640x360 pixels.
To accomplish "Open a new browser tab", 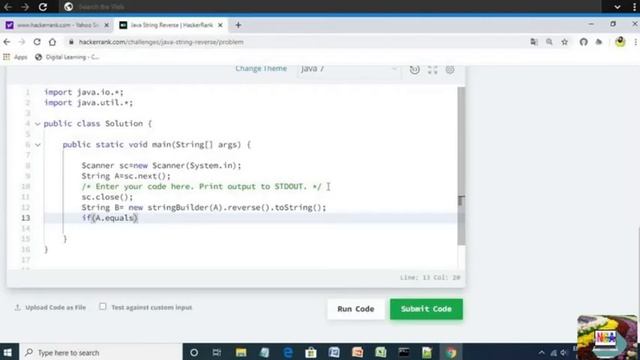I will pos(238,25).
